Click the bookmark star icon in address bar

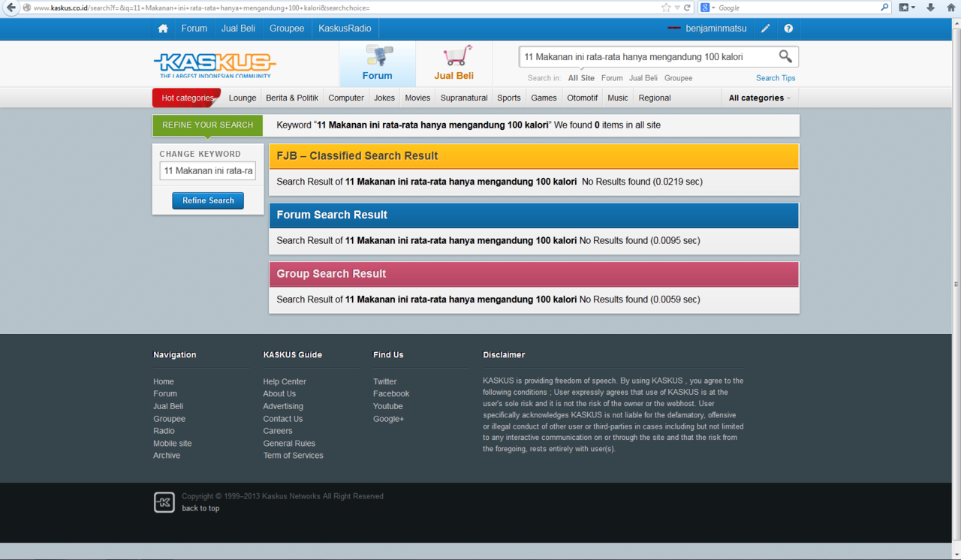(x=666, y=8)
